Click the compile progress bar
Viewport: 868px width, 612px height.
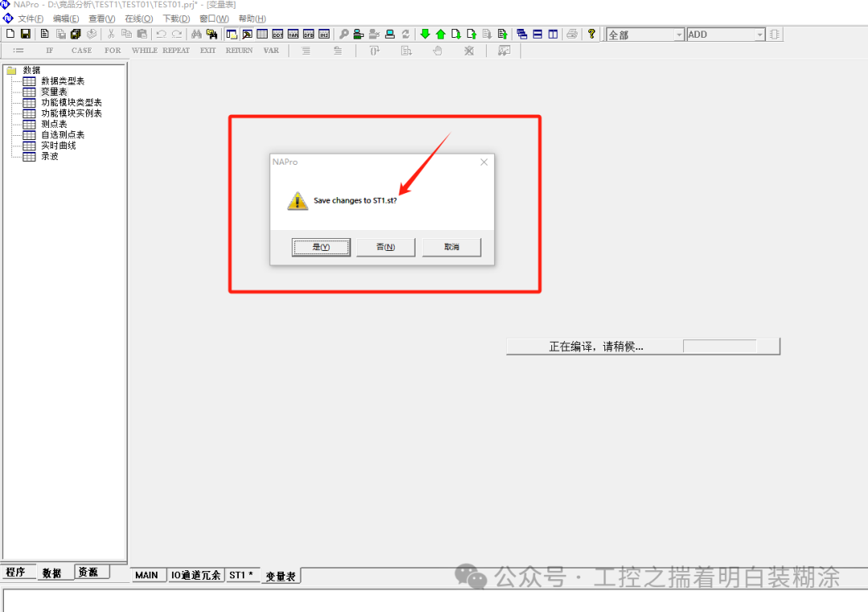coord(719,347)
